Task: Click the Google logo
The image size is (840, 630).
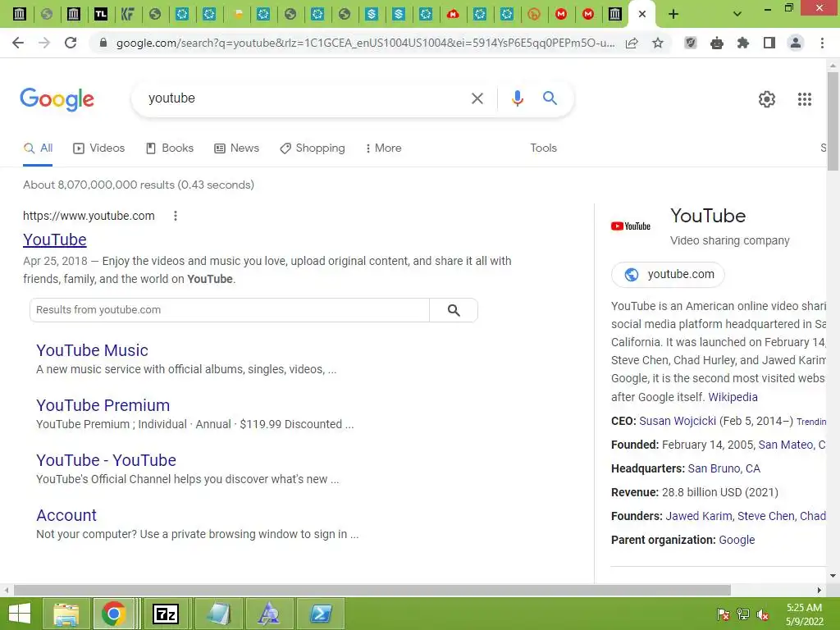Action: pyautogui.click(x=57, y=99)
